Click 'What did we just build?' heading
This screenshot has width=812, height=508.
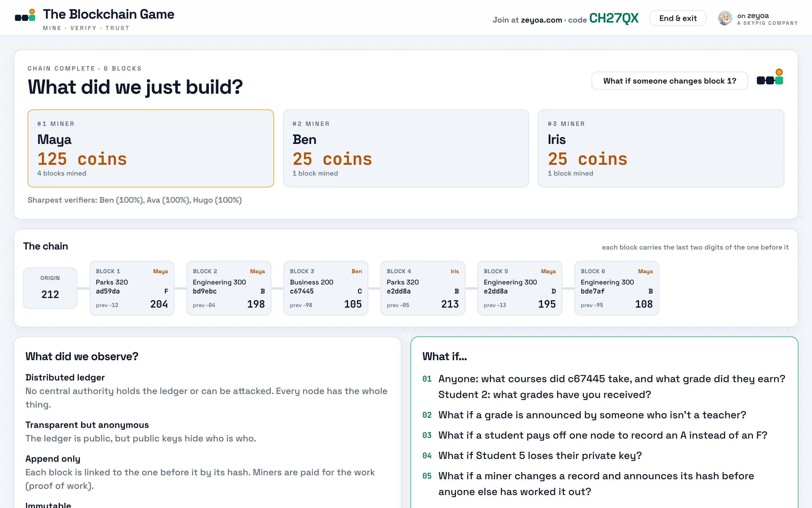point(135,87)
